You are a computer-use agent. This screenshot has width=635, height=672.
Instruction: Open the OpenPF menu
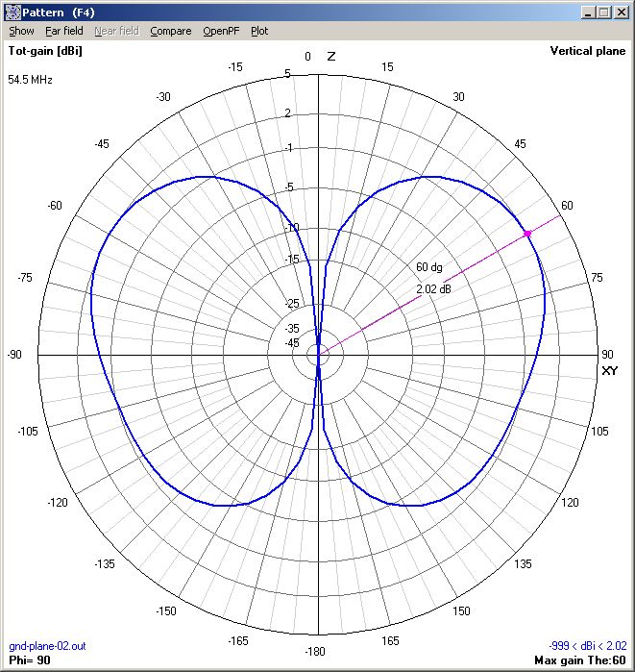pos(221,31)
